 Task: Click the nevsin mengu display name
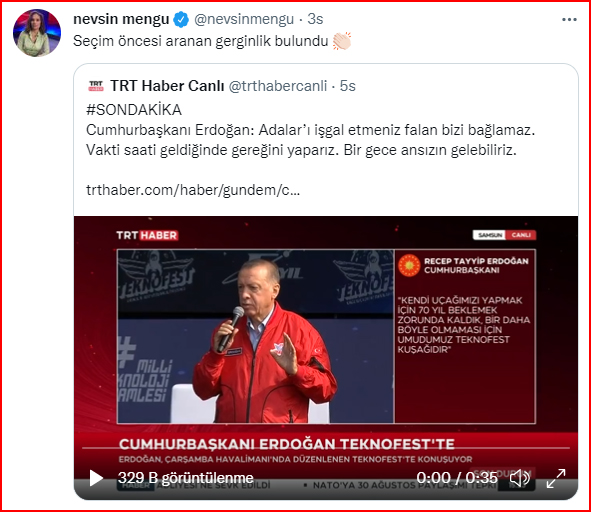coord(121,19)
